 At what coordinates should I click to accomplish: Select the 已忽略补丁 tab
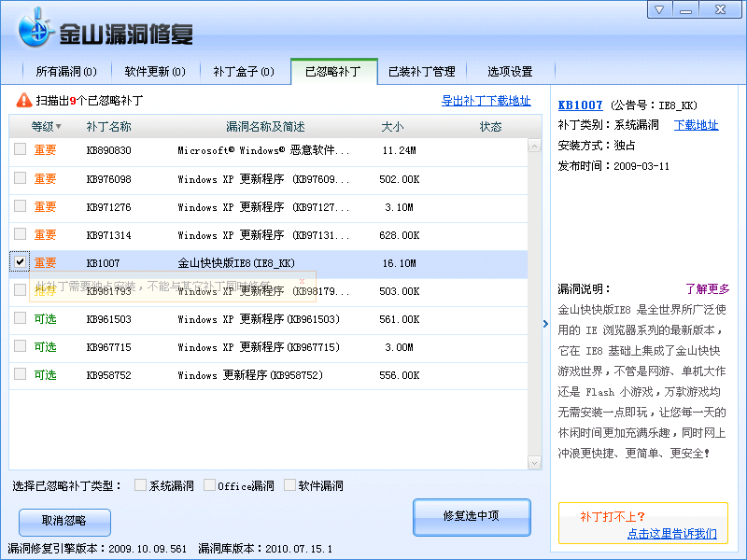333,72
